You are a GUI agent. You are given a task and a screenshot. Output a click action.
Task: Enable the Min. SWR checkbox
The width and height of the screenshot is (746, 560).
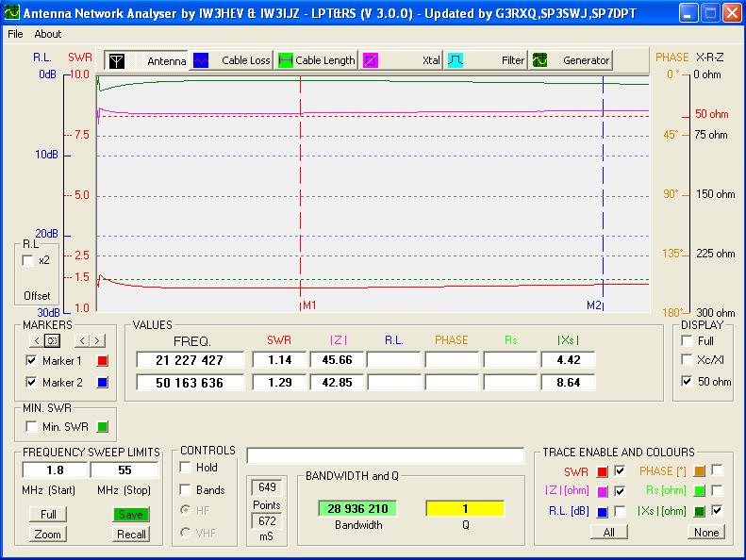click(32, 428)
